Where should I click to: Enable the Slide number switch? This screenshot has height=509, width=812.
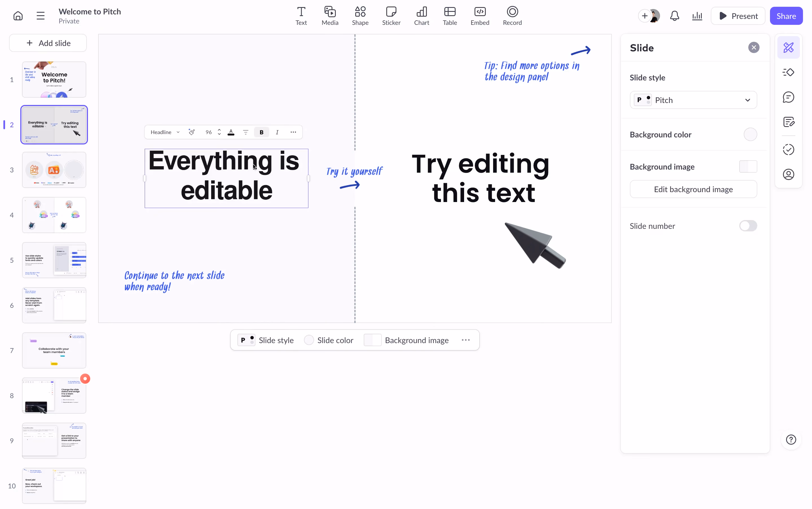click(748, 225)
